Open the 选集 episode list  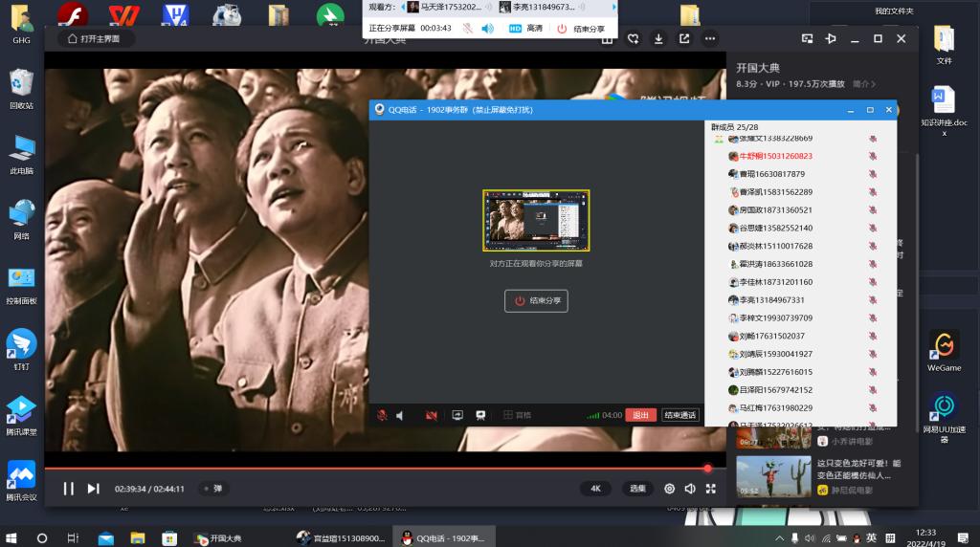(637, 489)
